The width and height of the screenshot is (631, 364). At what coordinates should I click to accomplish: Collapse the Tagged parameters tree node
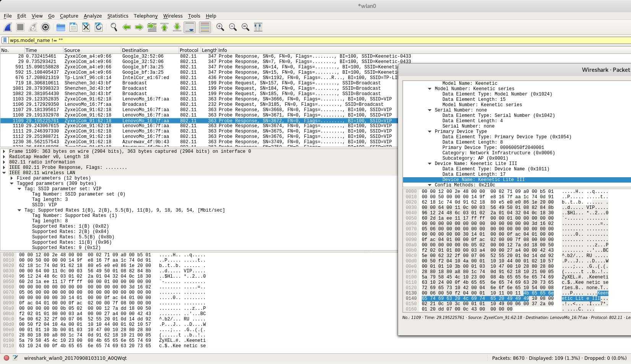point(12,183)
